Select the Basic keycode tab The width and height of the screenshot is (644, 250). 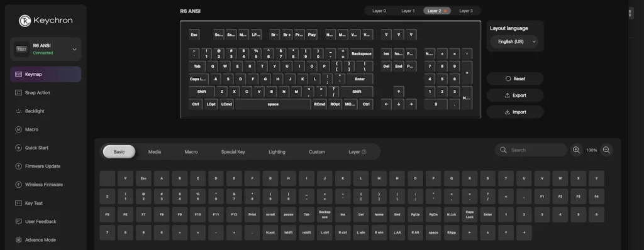tap(119, 152)
